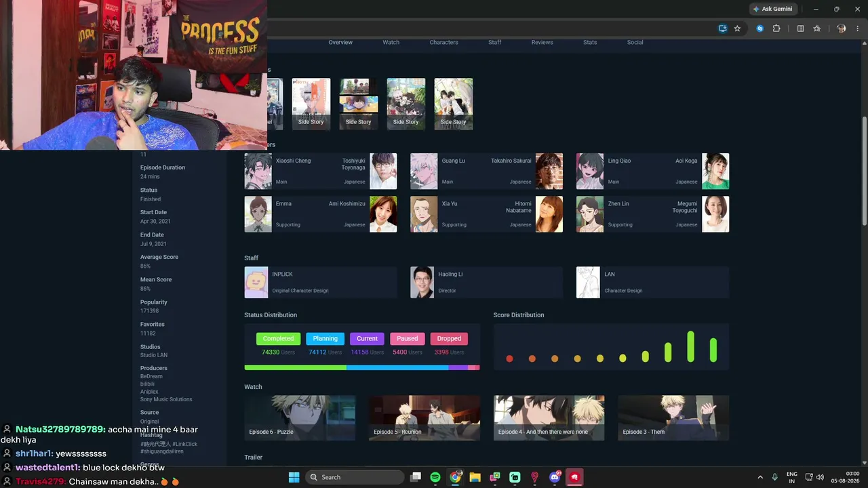868x488 pixels.
Task: Click the green segment of the status distribution bar
Action: tap(295, 367)
